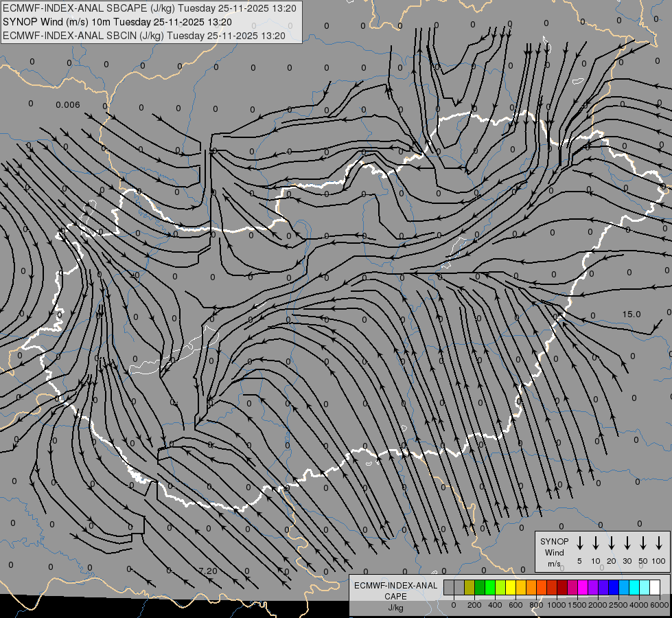Click the 6000 tick label on the CAPE scale
This screenshot has height=618, width=672.
pyautogui.click(x=660, y=605)
